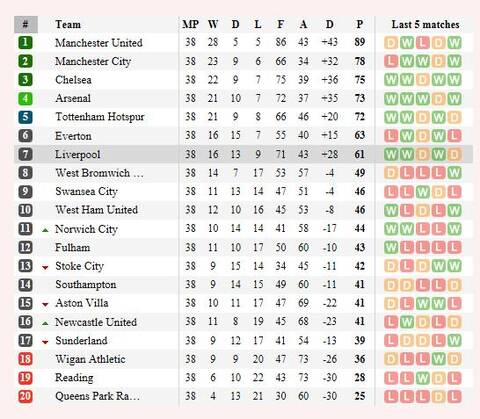The image size is (480, 419).
Task: Click Arsenal's light green rank 4 badge
Action: 25,98
